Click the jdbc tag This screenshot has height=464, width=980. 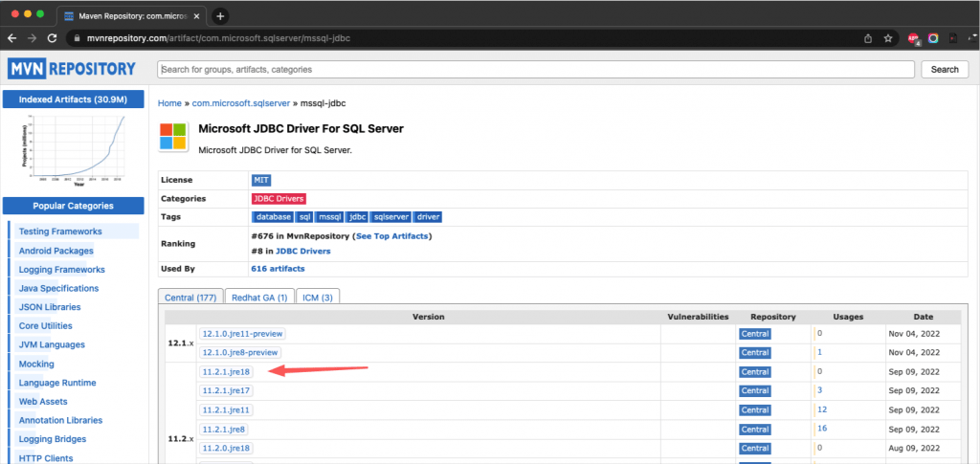(358, 217)
